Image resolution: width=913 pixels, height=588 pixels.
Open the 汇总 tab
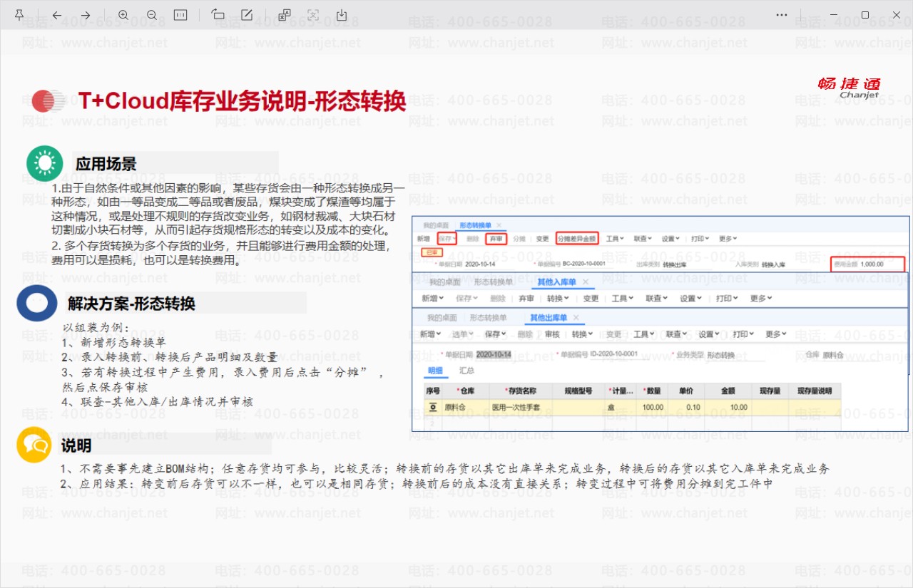pyautogui.click(x=466, y=371)
